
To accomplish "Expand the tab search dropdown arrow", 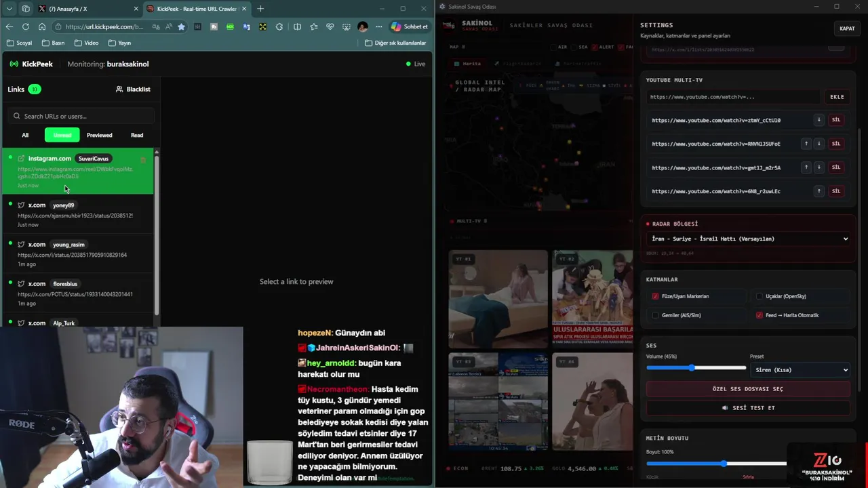I will (9, 9).
